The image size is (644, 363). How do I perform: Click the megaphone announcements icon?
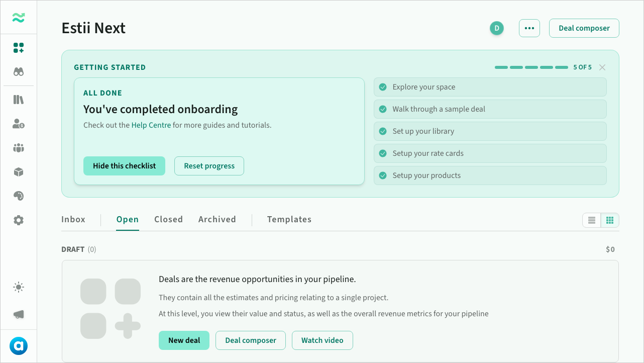(19, 314)
